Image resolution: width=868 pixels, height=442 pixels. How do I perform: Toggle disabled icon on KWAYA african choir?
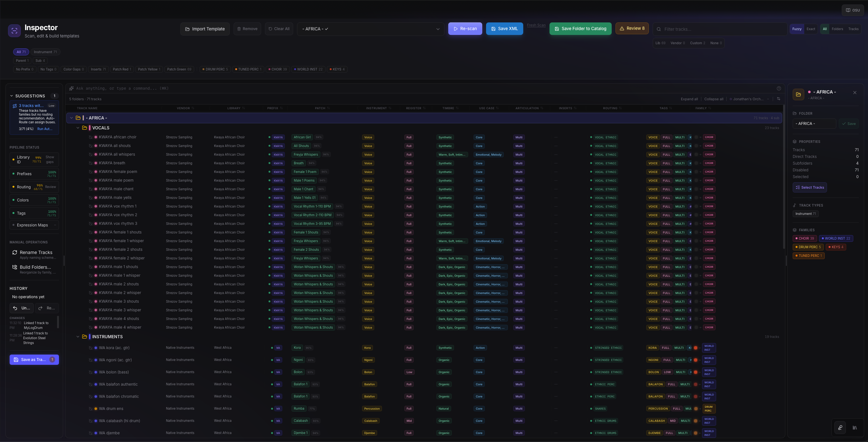point(91,137)
